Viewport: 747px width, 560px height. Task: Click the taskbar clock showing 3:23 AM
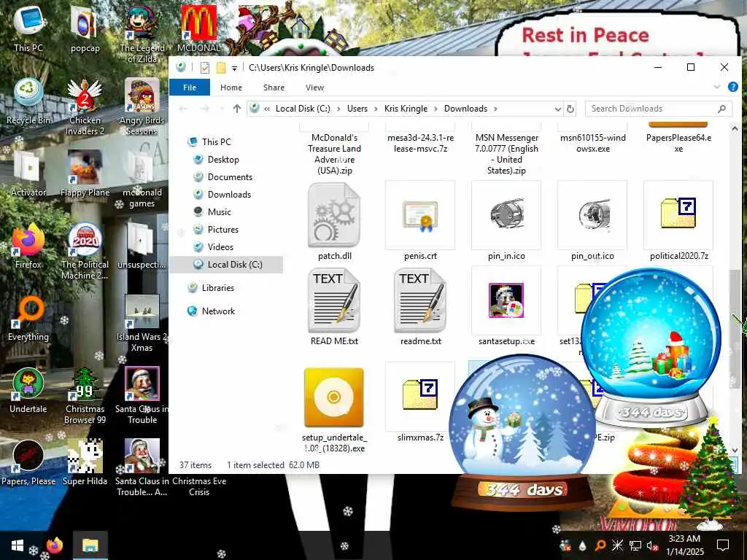[x=684, y=545]
